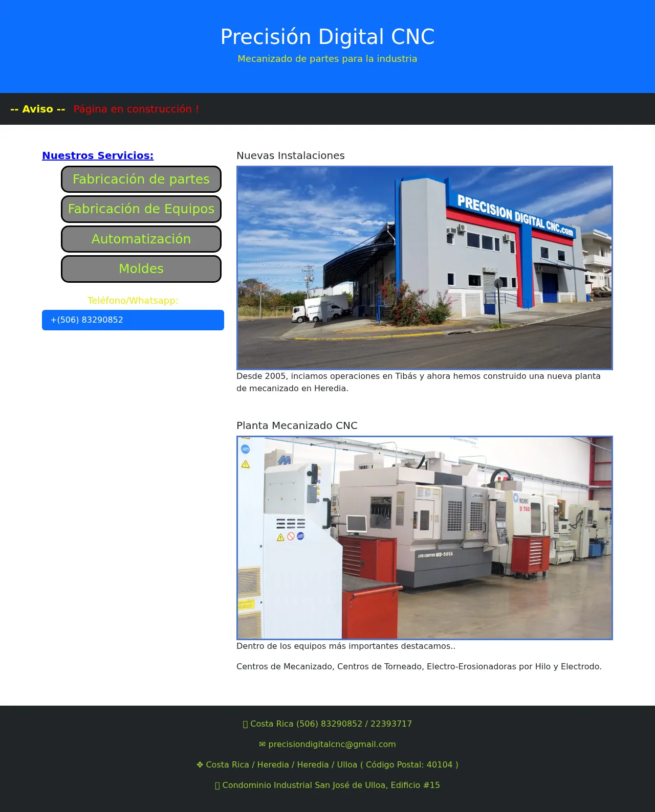Click the envelope icon beside the email address
The width and height of the screenshot is (655, 812).
(262, 745)
